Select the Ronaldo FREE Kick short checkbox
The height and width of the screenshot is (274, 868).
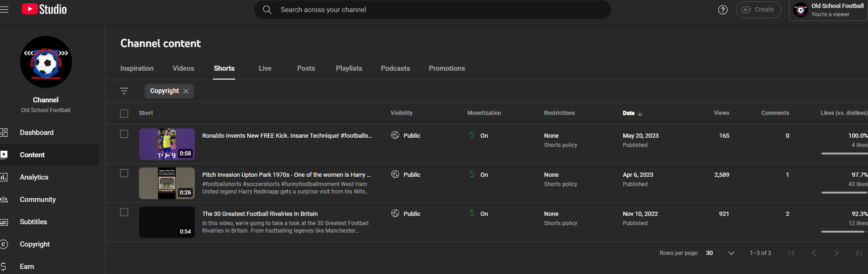pyautogui.click(x=124, y=134)
